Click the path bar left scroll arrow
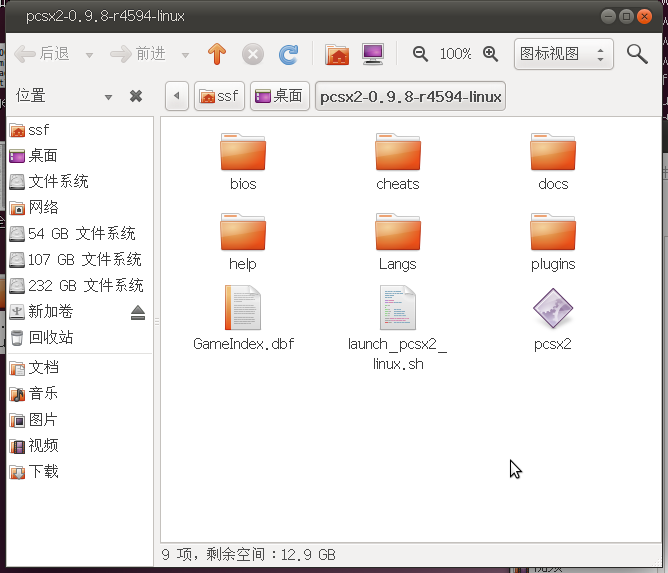The image size is (668, 573). point(177,96)
